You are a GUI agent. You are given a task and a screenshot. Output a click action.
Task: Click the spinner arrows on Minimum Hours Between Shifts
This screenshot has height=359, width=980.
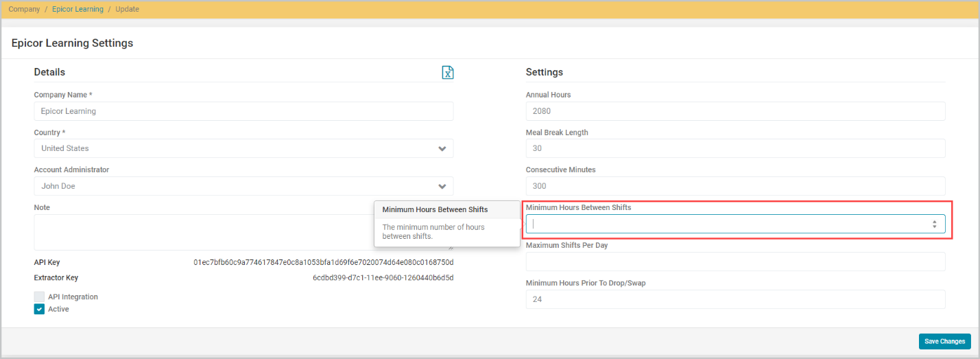934,224
